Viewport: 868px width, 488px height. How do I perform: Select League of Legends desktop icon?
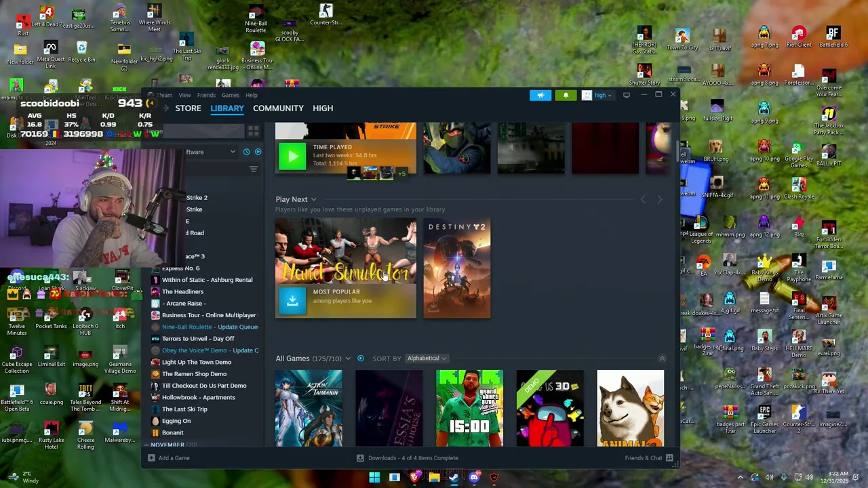[x=701, y=230]
